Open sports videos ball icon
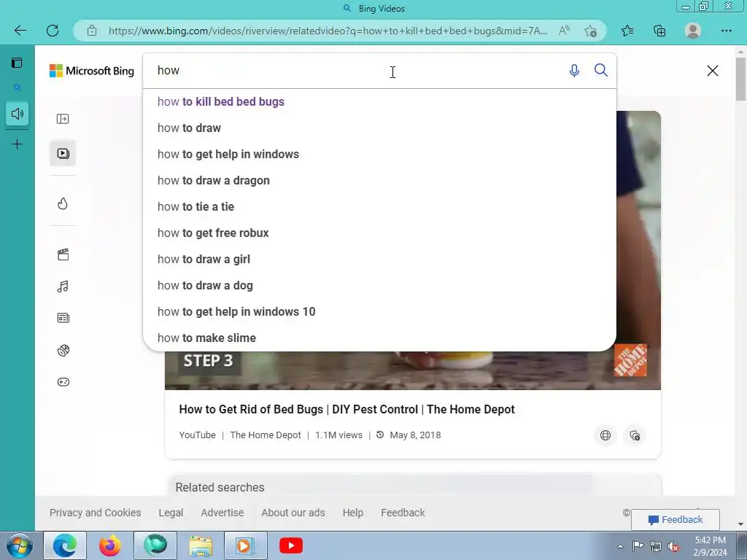Image resolution: width=747 pixels, height=560 pixels. click(63, 351)
